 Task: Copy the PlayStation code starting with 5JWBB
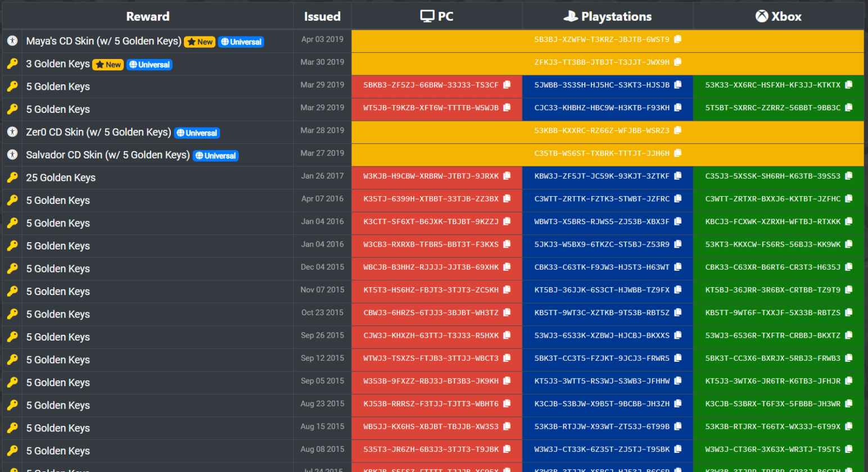(x=678, y=85)
